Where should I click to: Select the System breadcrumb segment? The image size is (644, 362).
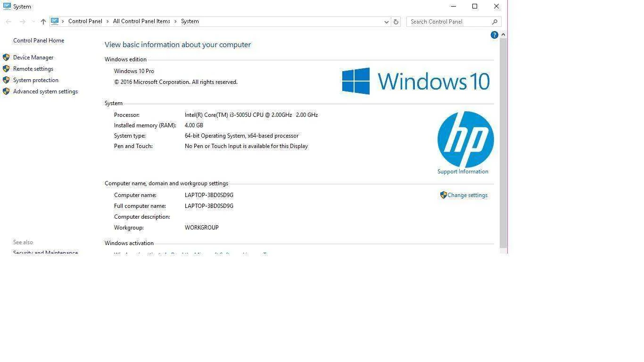(190, 21)
